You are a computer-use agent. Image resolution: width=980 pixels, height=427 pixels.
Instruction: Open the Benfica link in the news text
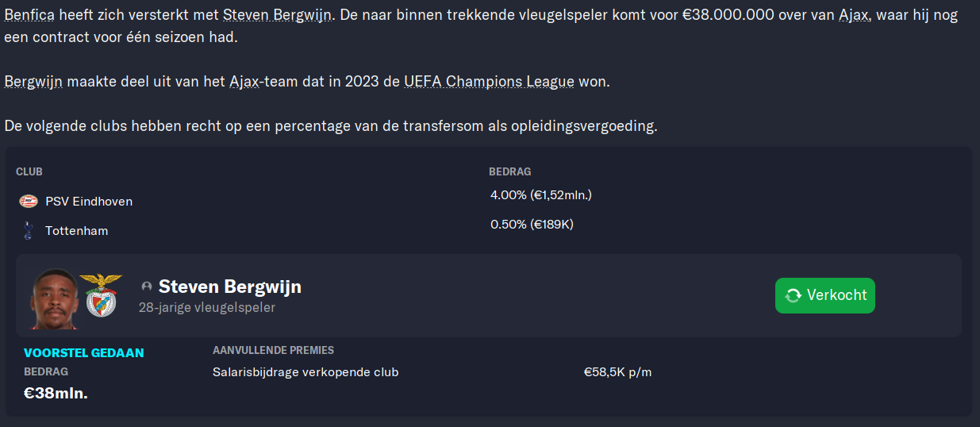pos(29,15)
